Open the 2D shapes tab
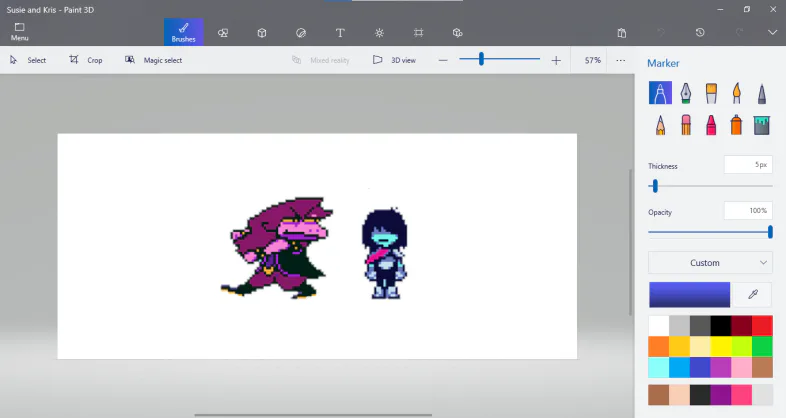This screenshot has height=418, width=786. point(223,33)
